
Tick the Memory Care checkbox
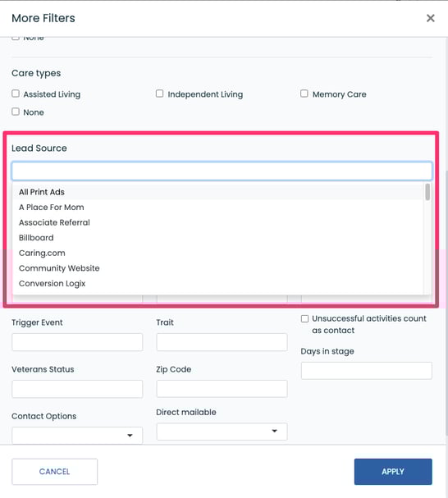(304, 94)
